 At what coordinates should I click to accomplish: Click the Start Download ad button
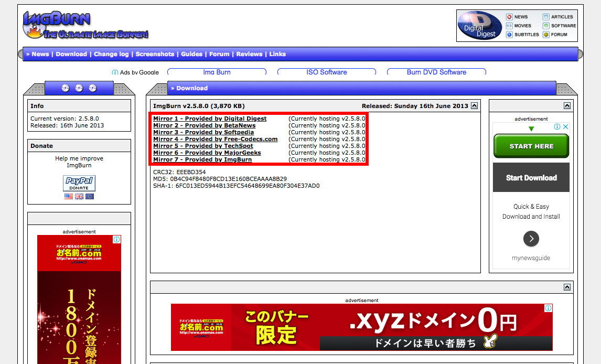pos(531,177)
